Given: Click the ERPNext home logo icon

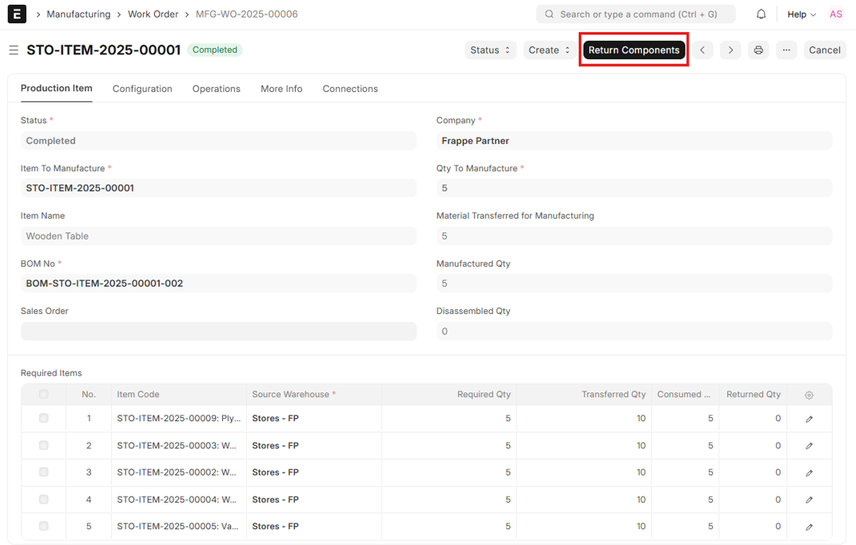Looking at the screenshot, I should point(18,14).
